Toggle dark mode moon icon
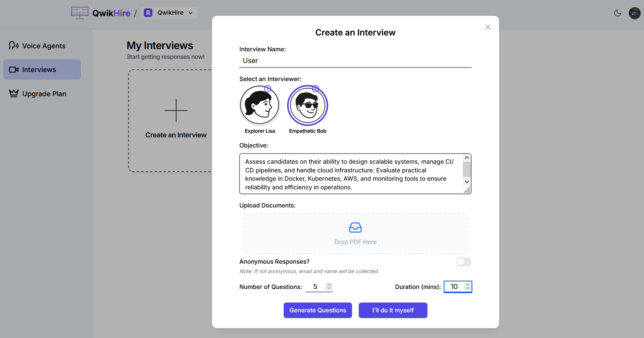The height and width of the screenshot is (338, 644). click(x=618, y=13)
